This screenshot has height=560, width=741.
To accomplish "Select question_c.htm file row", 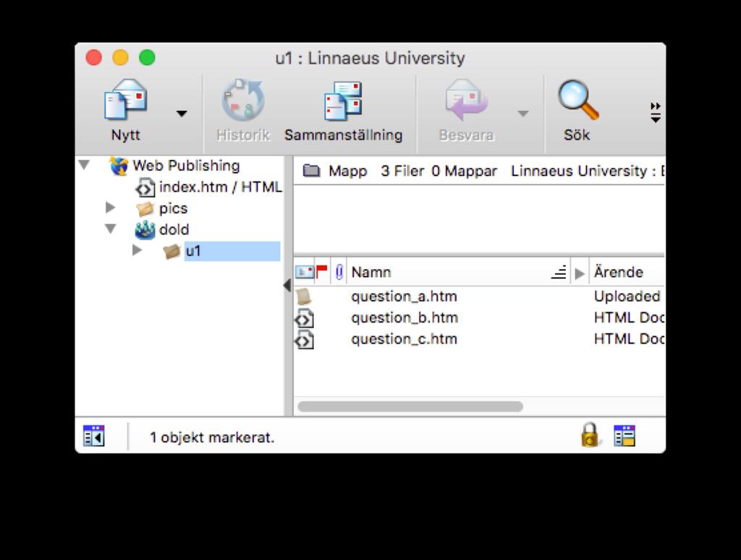I will (479, 339).
